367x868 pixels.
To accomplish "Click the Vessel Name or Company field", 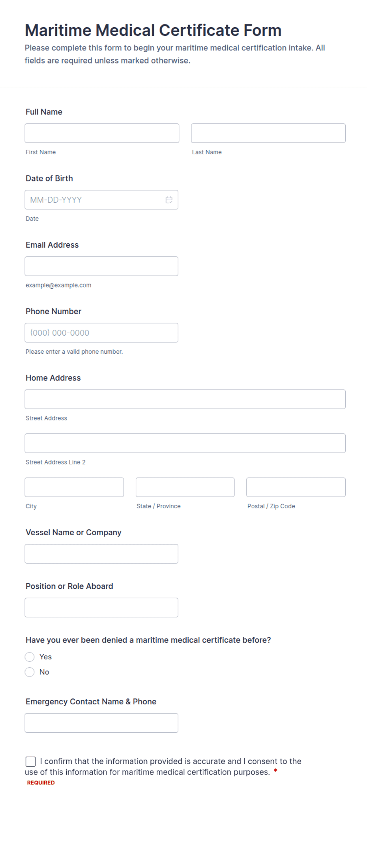I will tap(101, 554).
